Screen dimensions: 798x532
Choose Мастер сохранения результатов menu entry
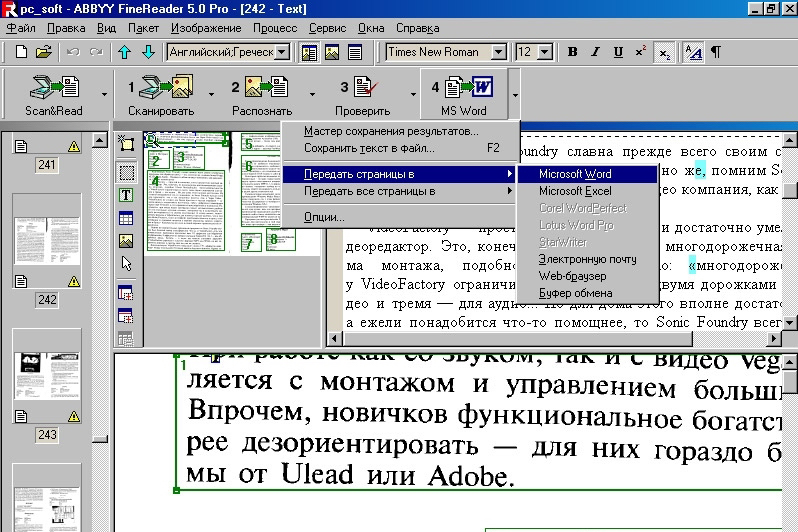[x=390, y=131]
